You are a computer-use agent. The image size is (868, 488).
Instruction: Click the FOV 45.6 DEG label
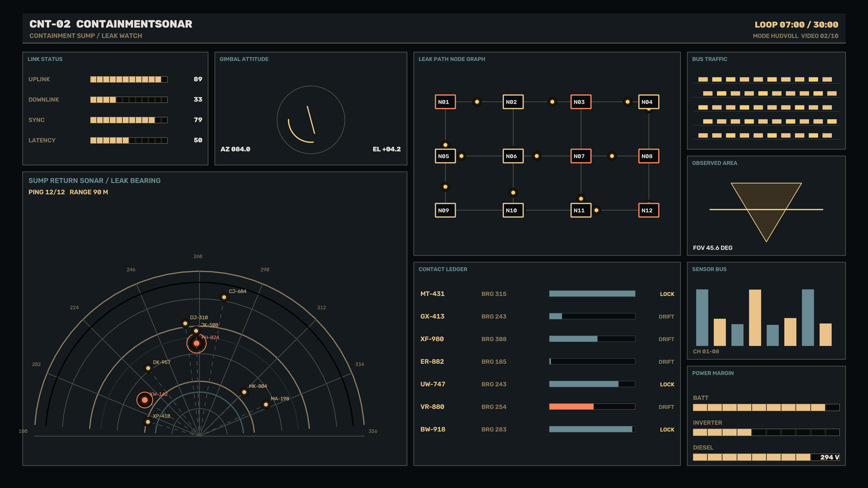tap(713, 248)
